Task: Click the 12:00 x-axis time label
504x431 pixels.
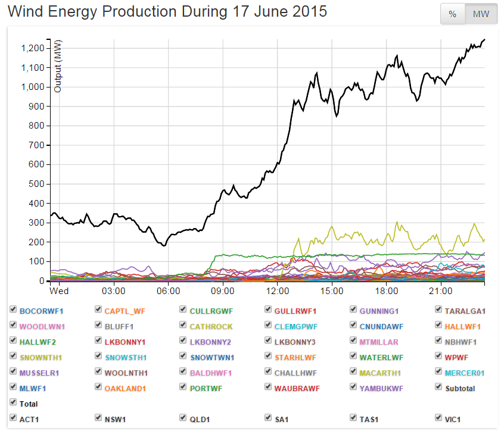Action: (277, 291)
